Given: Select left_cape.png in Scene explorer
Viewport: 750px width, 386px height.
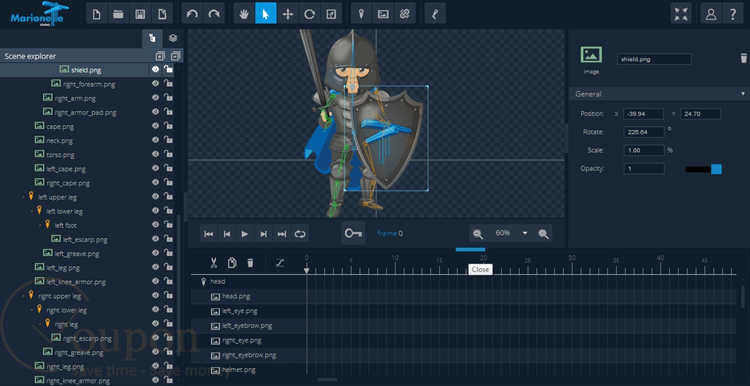Looking at the screenshot, I should tap(66, 169).
